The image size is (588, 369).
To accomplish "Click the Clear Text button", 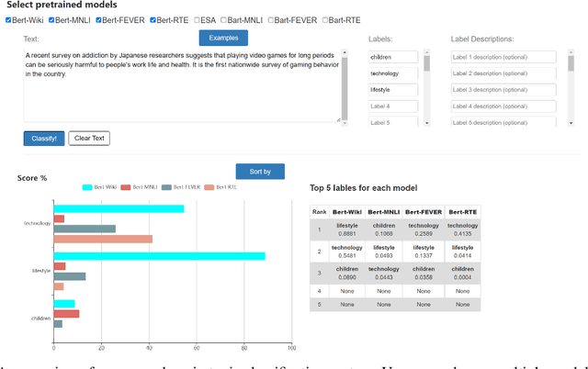I will coord(89,139).
